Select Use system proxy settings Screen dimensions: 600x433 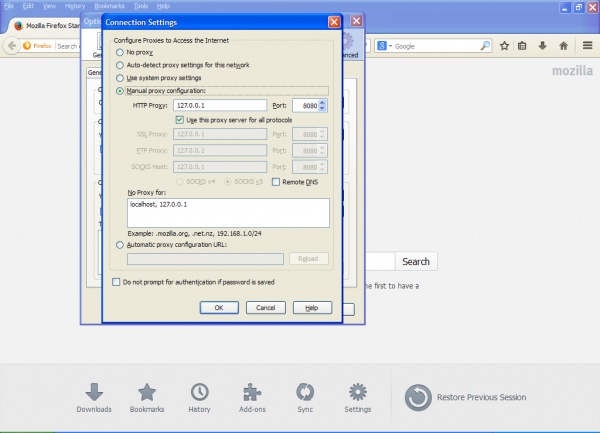[120, 78]
